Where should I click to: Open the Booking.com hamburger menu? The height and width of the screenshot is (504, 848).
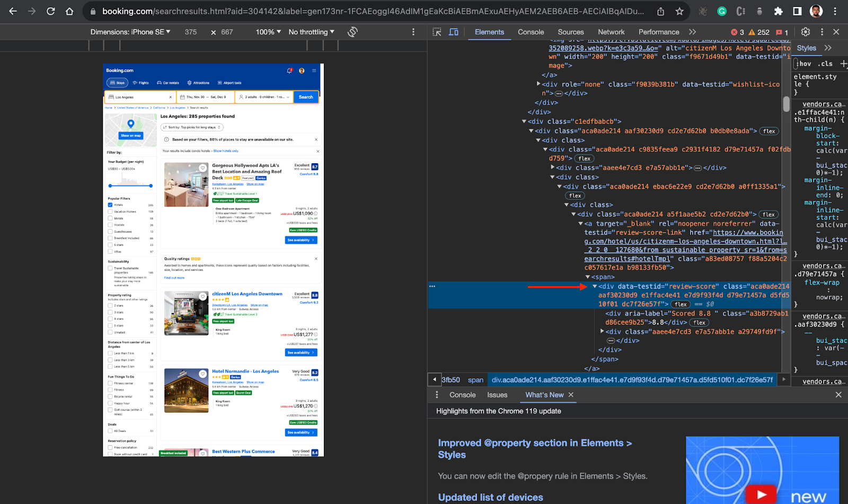(x=314, y=70)
